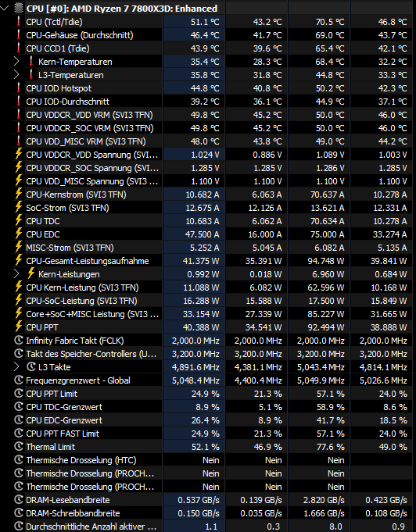Select Takt des Speicher-Controllers row label

[91, 354]
